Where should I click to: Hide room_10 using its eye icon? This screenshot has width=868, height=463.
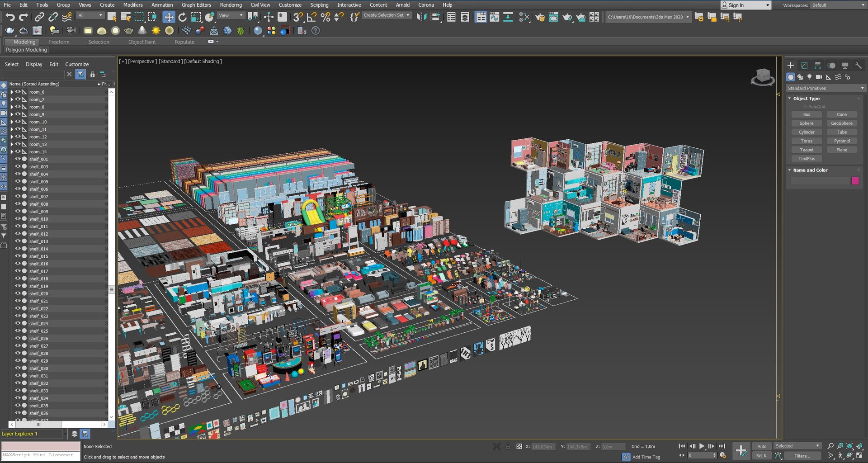click(x=18, y=122)
